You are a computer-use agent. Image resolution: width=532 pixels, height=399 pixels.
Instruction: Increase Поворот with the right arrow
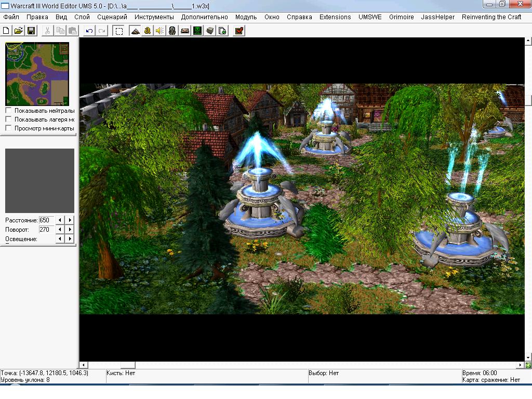tap(70, 229)
